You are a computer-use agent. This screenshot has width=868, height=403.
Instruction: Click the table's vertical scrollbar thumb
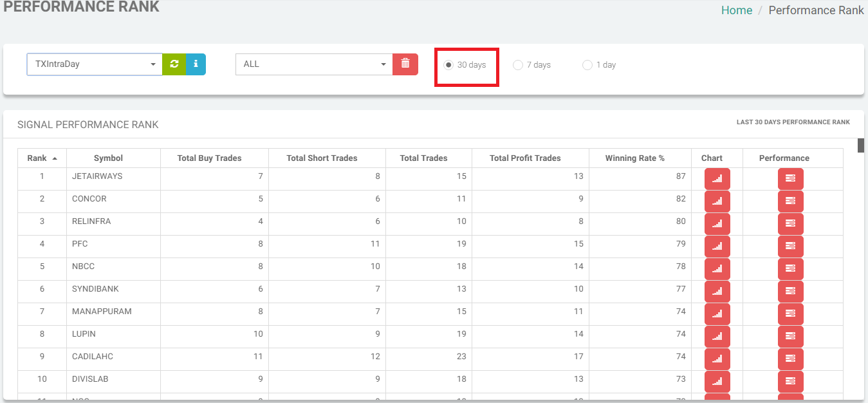(x=861, y=145)
